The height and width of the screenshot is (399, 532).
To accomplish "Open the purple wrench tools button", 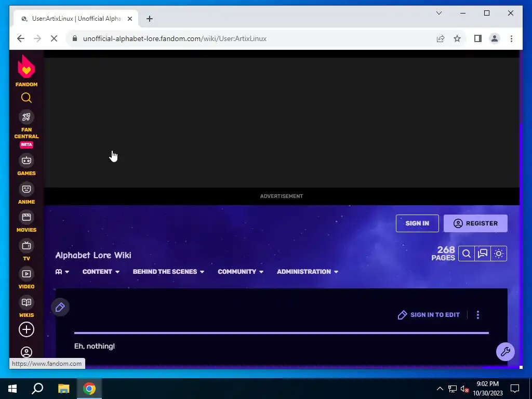I will click(505, 352).
